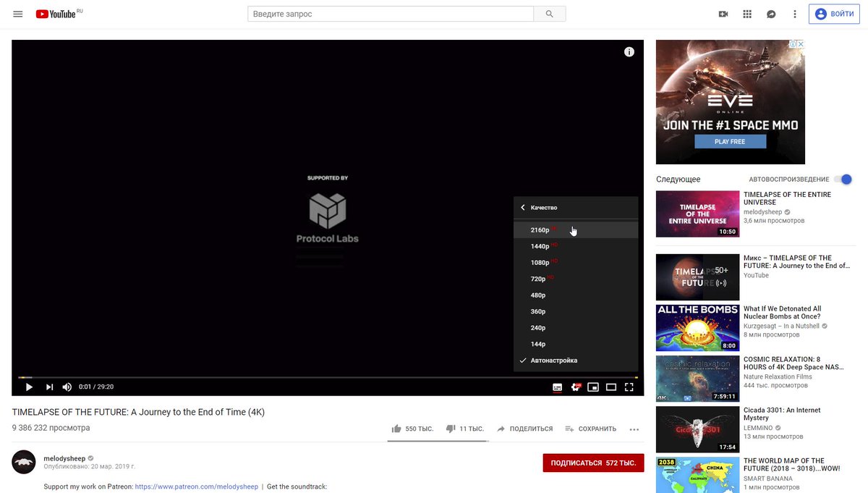This screenshot has height=493, width=868.
Task: Enter fullscreen mode
Action: point(629,387)
